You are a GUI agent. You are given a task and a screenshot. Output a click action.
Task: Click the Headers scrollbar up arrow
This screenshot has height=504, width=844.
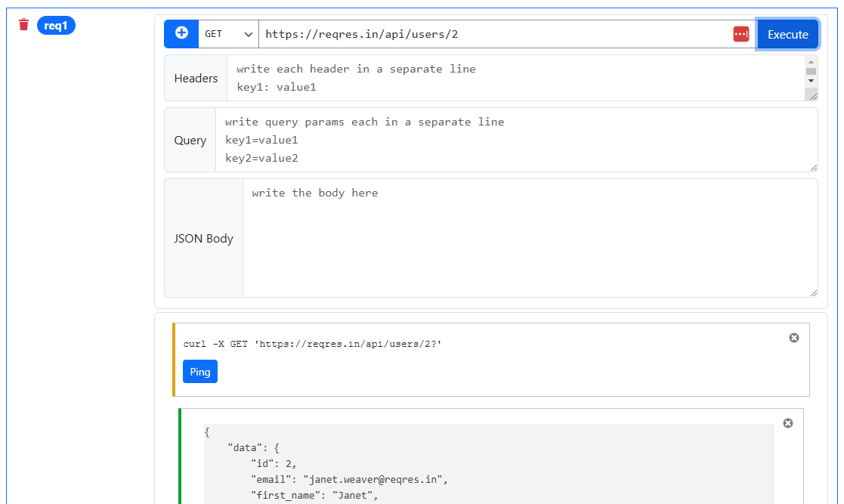[812, 61]
